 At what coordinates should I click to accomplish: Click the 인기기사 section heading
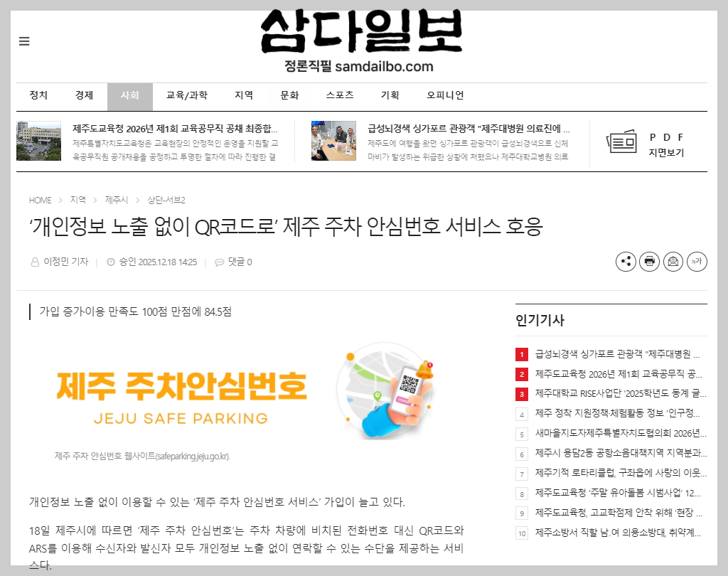540,320
